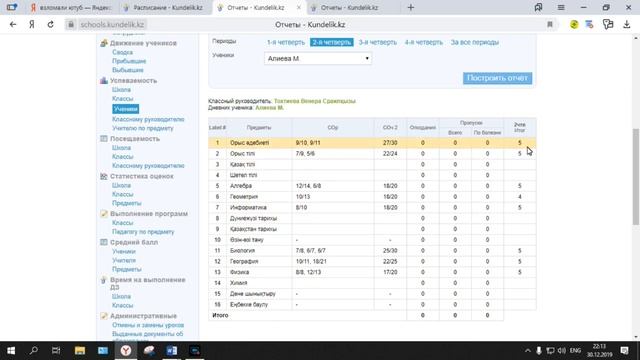640x360 pixels.
Task: Open the class teacher's name link
Action: (315, 101)
